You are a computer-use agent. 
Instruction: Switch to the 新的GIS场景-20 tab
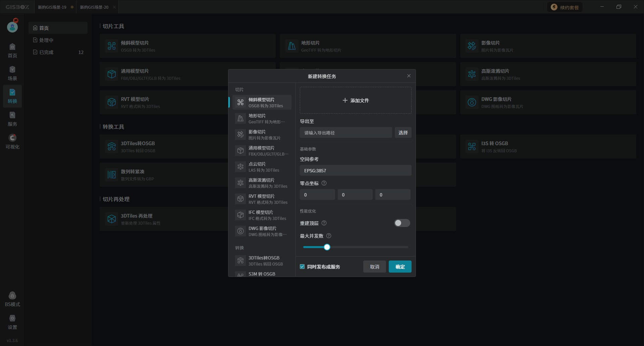click(x=94, y=7)
